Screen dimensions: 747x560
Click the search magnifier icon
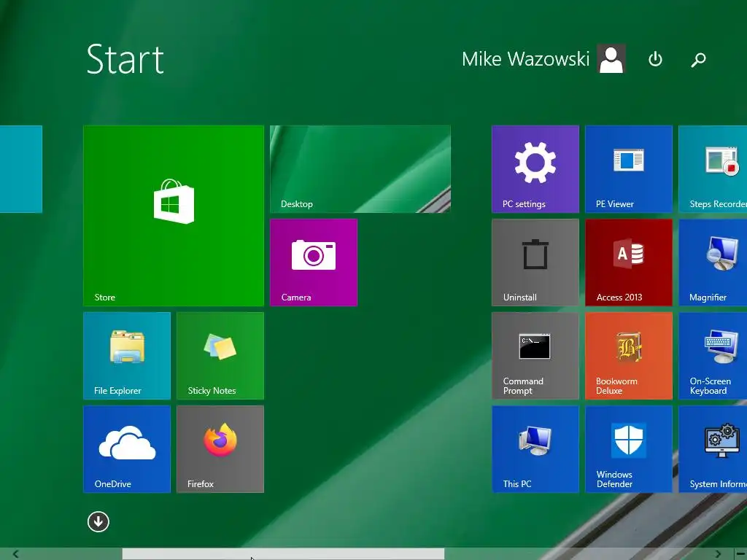[x=698, y=59]
